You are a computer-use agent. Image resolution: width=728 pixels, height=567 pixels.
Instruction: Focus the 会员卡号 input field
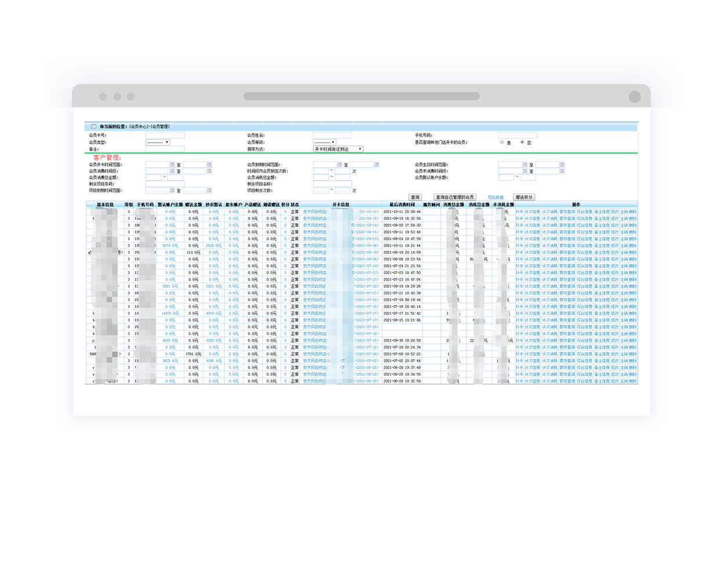[x=165, y=135]
